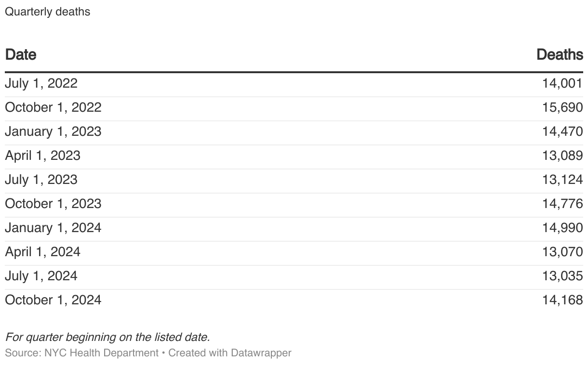This screenshot has height=365, width=588.
Task: Select the July 1, 2023 date cell
Action: pyautogui.click(x=41, y=180)
